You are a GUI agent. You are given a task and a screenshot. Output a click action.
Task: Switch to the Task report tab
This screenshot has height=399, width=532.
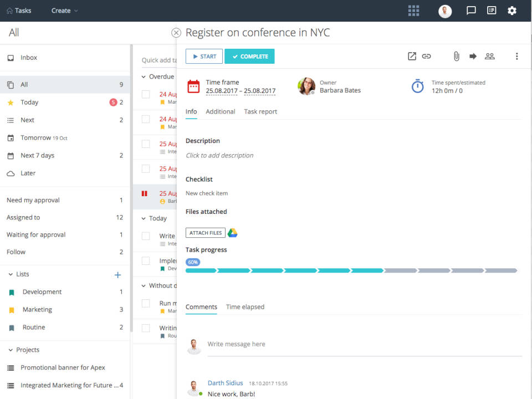click(260, 111)
